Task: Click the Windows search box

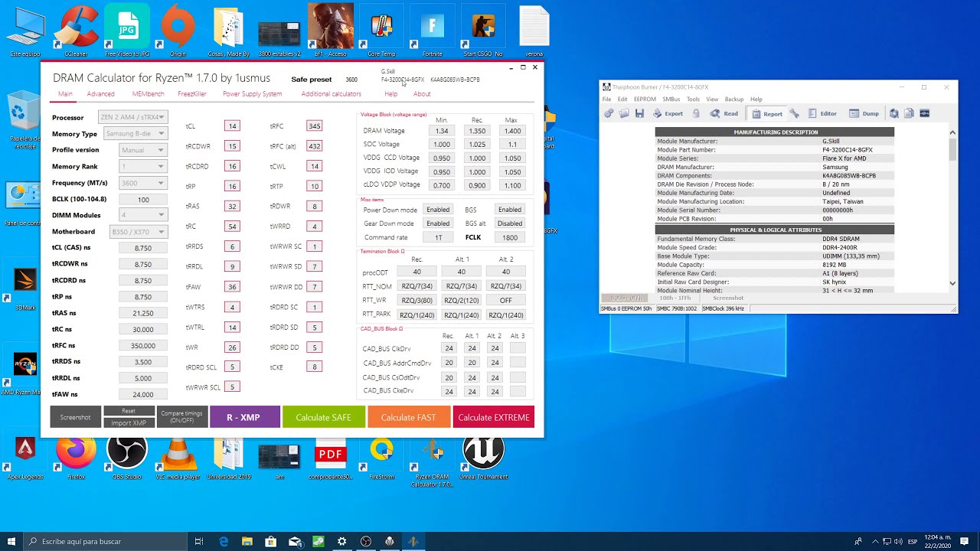Action: click(x=103, y=541)
